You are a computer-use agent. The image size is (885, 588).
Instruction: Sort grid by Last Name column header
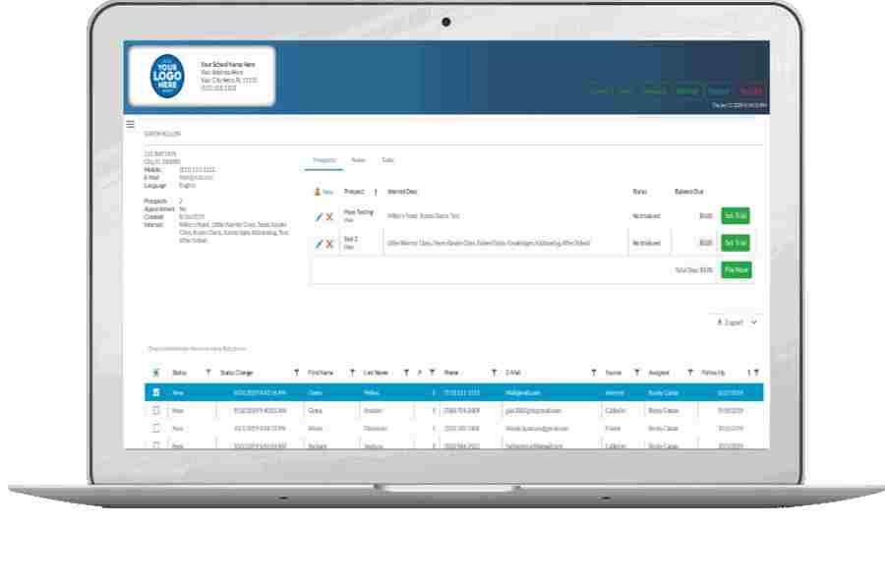point(376,373)
